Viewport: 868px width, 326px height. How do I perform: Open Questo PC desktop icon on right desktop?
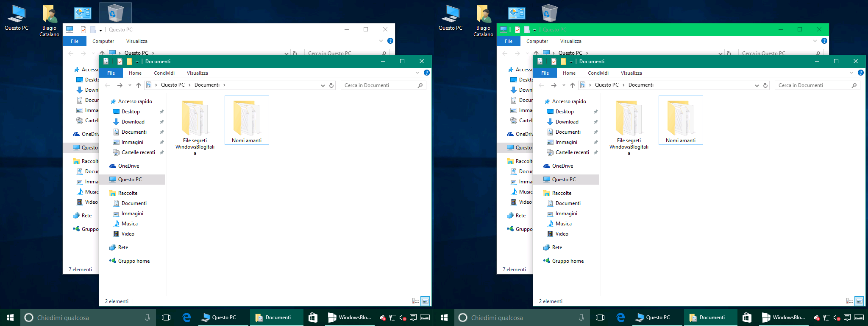click(451, 18)
